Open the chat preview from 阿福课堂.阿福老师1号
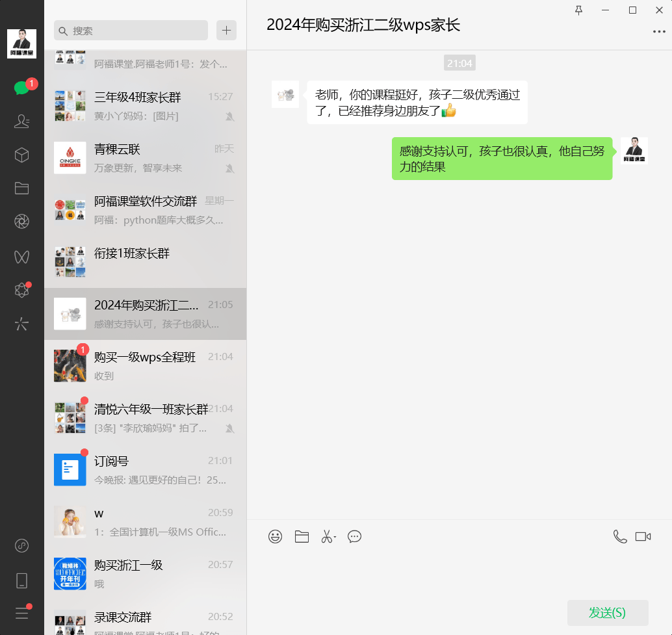The width and height of the screenshot is (672, 635). point(146,65)
